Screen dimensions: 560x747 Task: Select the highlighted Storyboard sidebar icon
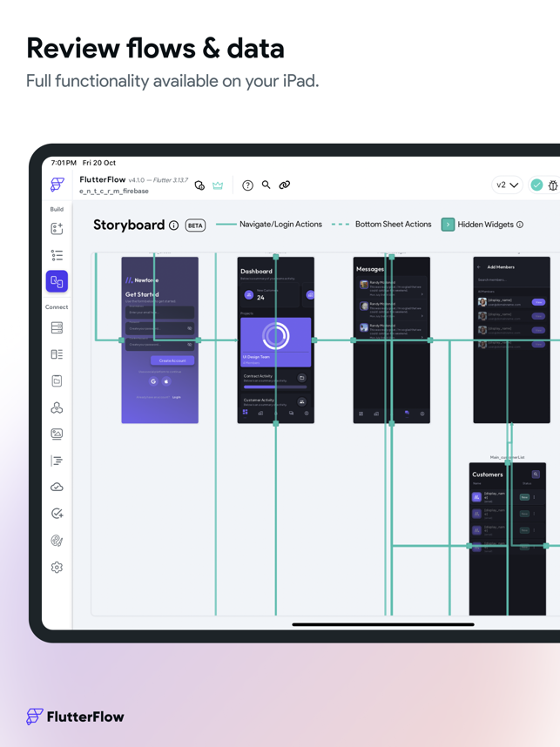[x=57, y=281]
